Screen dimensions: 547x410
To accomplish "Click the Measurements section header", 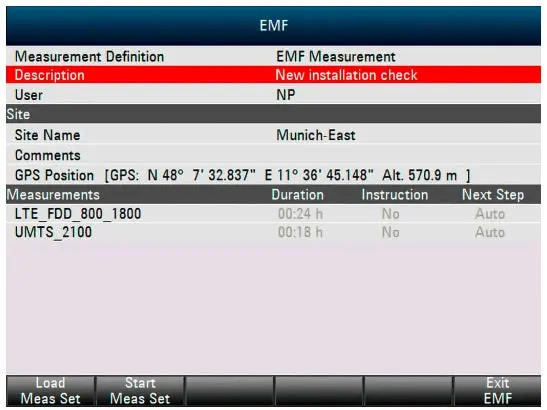I will point(53,195).
